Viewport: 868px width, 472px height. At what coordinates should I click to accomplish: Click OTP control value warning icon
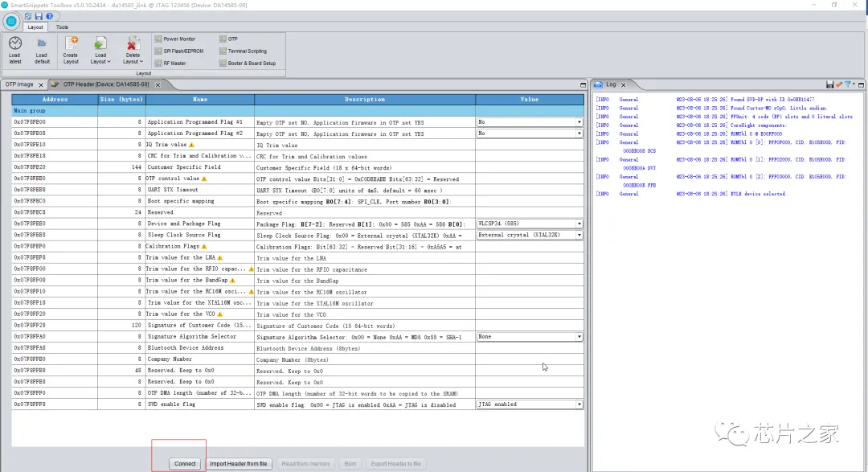coord(204,179)
